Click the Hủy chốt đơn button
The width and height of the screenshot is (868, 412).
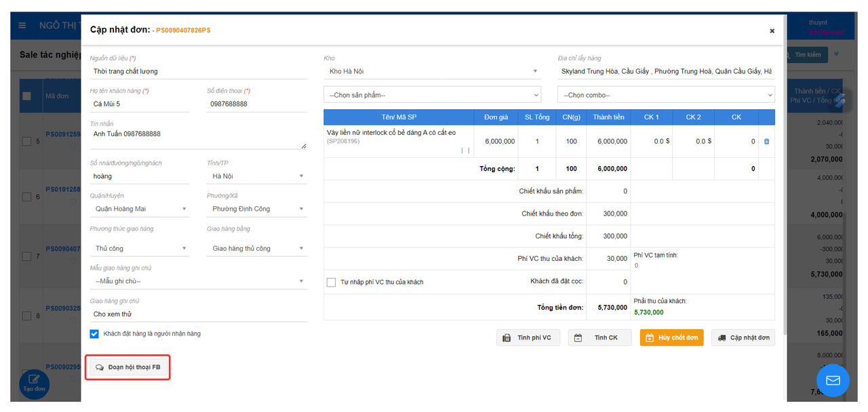coord(671,338)
